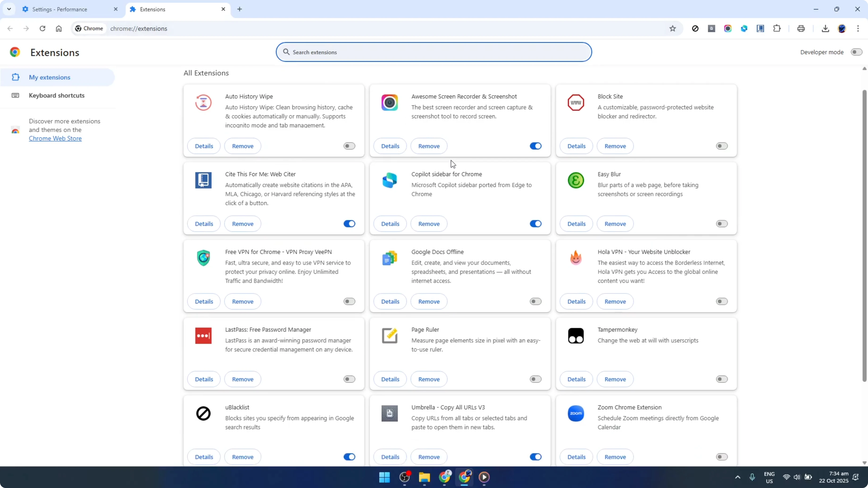Image resolution: width=868 pixels, height=488 pixels.
Task: Enable the Easy Blur extension
Action: coord(722,224)
